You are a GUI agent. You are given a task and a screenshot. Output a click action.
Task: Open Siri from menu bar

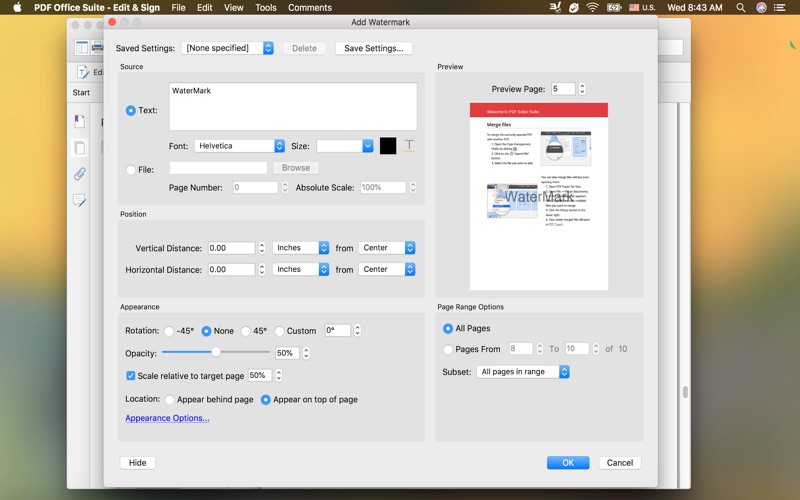click(x=761, y=7)
